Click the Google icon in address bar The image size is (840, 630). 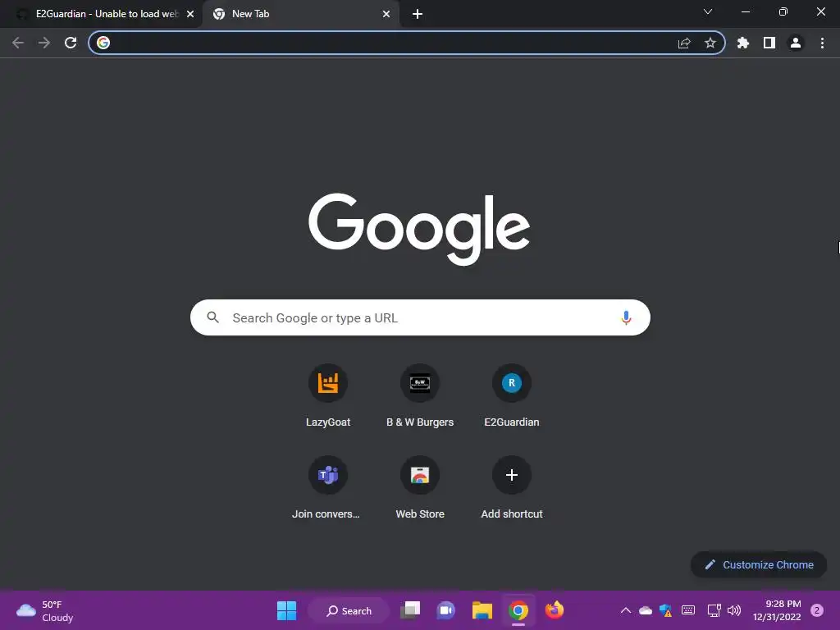click(x=103, y=43)
